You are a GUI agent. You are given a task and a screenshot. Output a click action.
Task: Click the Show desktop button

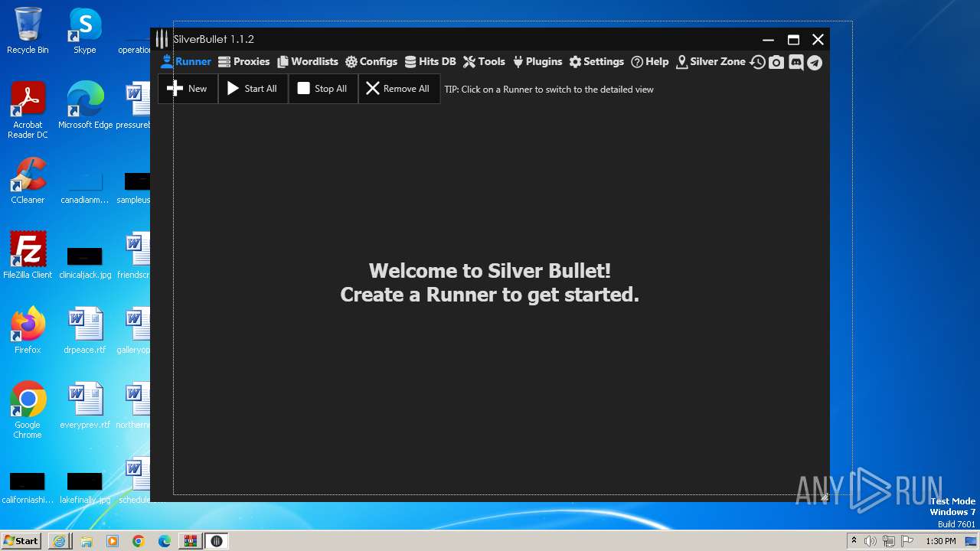[x=972, y=541]
